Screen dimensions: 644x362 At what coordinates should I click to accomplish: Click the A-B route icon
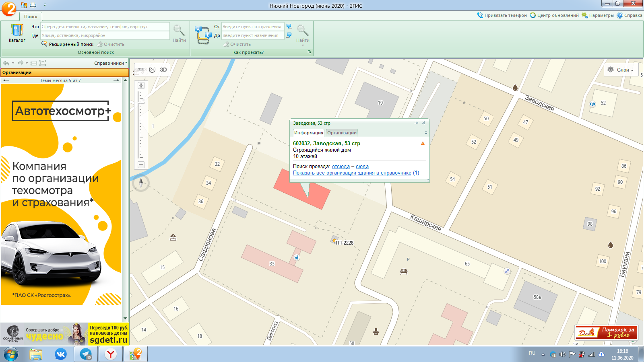click(x=202, y=35)
